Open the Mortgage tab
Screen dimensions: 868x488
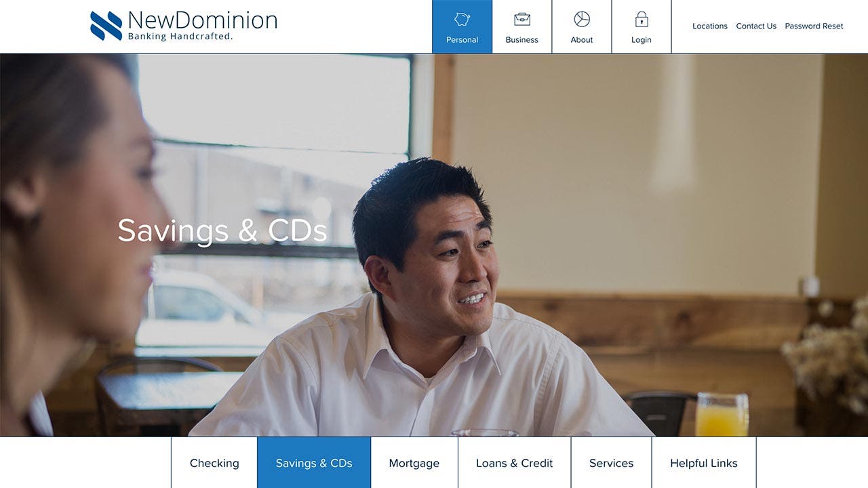point(414,463)
